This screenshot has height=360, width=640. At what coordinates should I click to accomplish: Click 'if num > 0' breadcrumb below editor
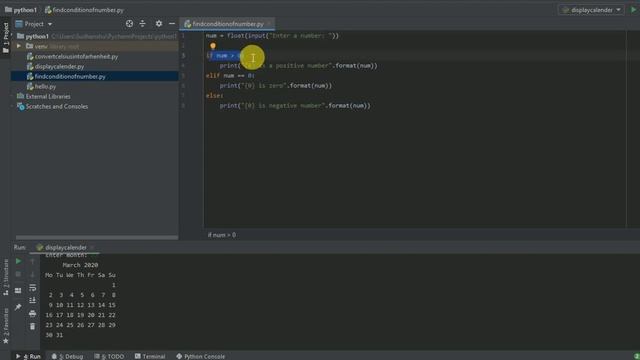tap(222, 235)
